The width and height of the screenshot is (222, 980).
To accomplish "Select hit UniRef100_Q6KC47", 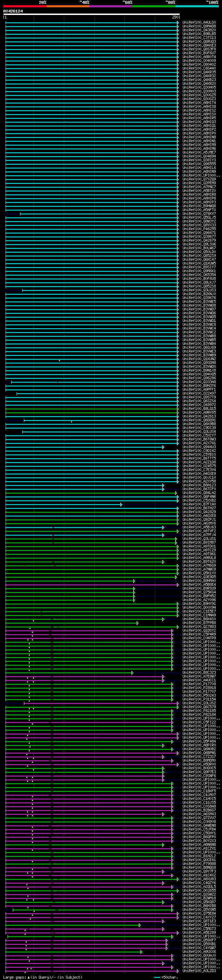I will (199, 259).
